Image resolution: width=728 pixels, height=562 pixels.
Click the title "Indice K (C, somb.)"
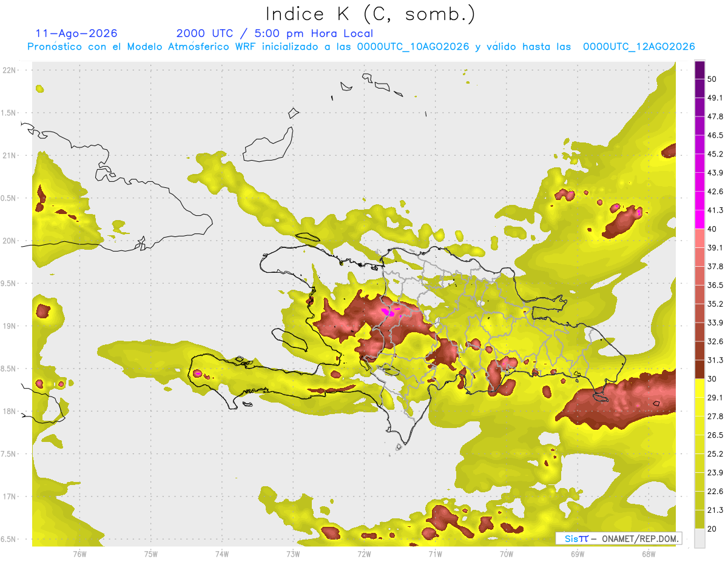pos(370,14)
